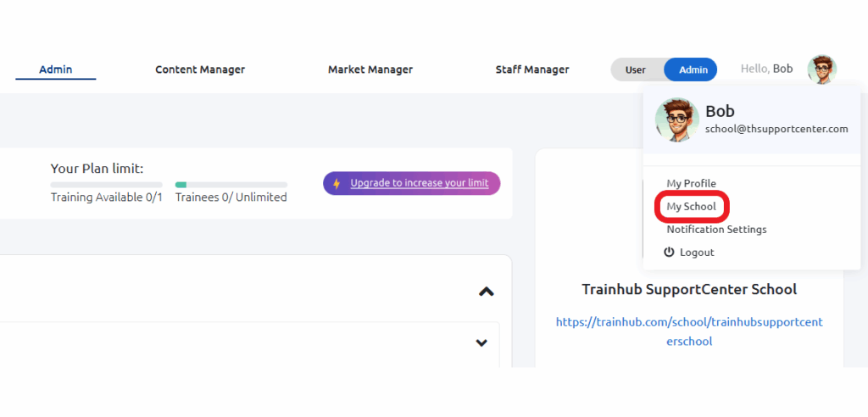The width and height of the screenshot is (868, 417).
Task: Open the Admin tab
Action: coord(55,69)
